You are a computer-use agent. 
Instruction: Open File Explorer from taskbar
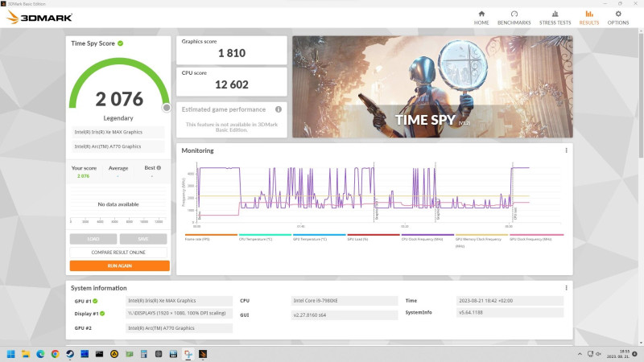(26, 354)
